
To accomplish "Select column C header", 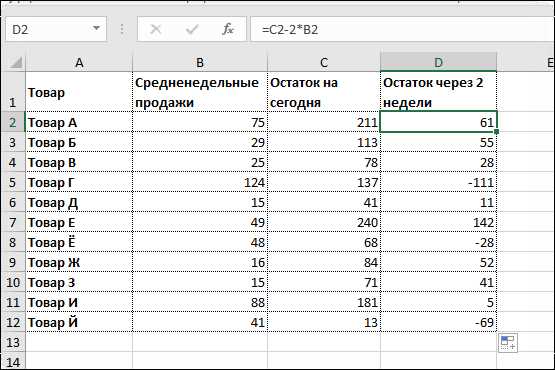I will pyautogui.click(x=324, y=63).
